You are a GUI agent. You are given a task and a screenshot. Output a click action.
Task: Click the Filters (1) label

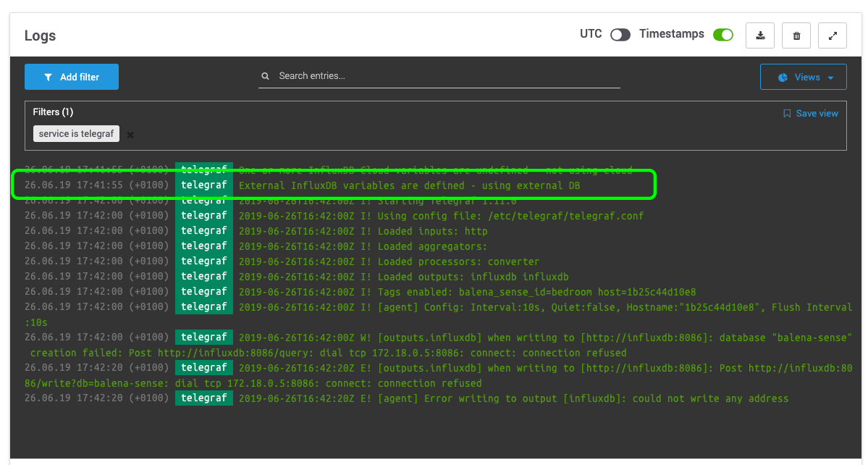point(53,112)
